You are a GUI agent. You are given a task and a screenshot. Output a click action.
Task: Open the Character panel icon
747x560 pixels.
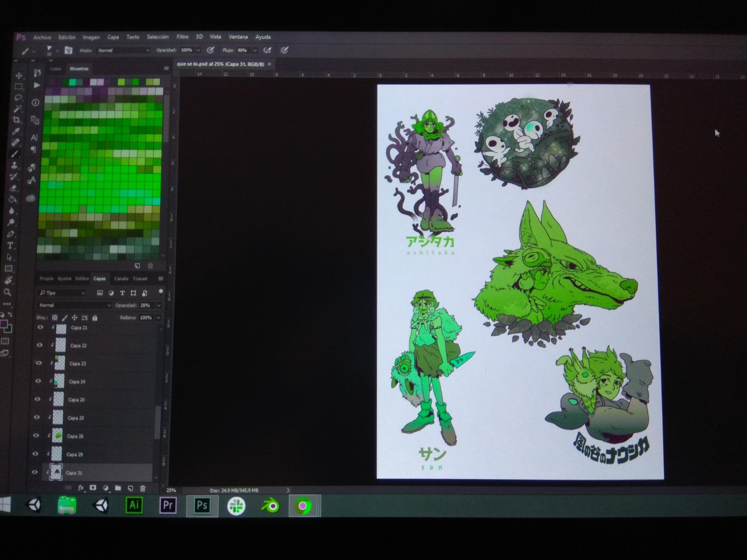34,137
